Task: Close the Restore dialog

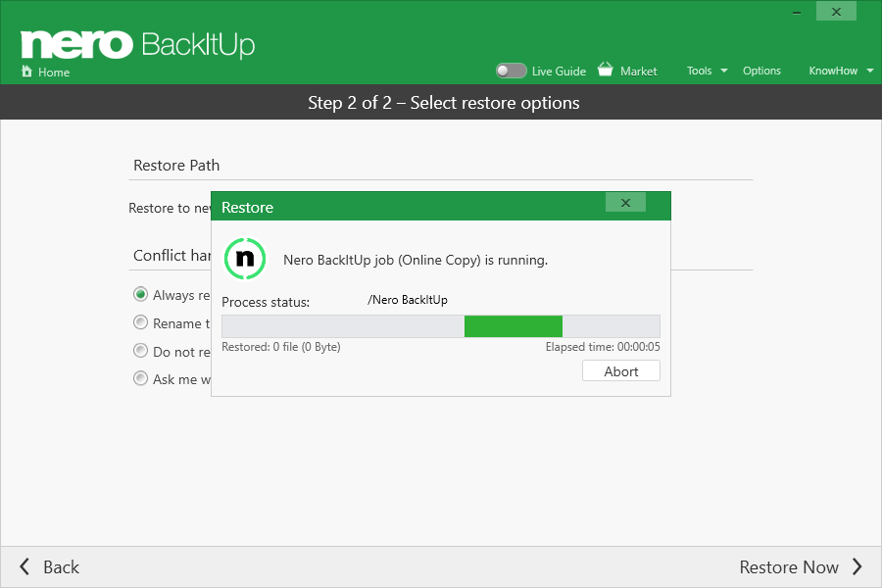Action: [625, 203]
